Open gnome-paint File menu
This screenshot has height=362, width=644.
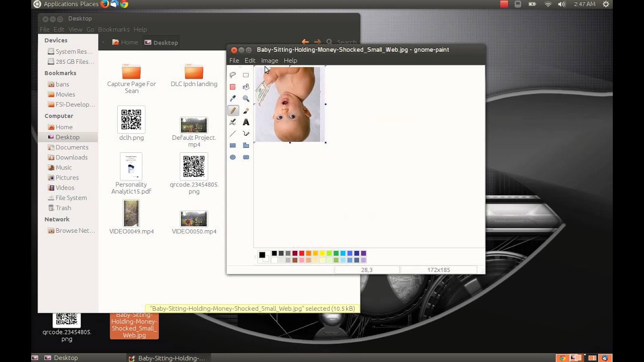tap(234, 60)
